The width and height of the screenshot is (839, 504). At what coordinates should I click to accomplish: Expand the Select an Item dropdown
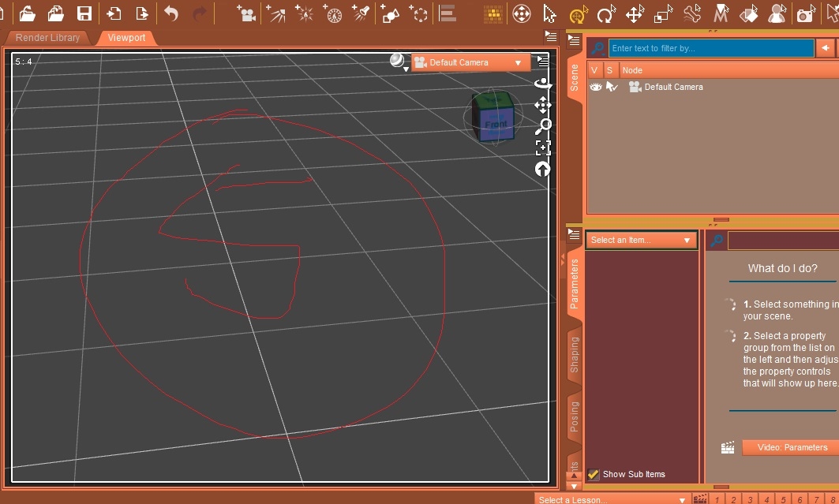click(x=641, y=240)
